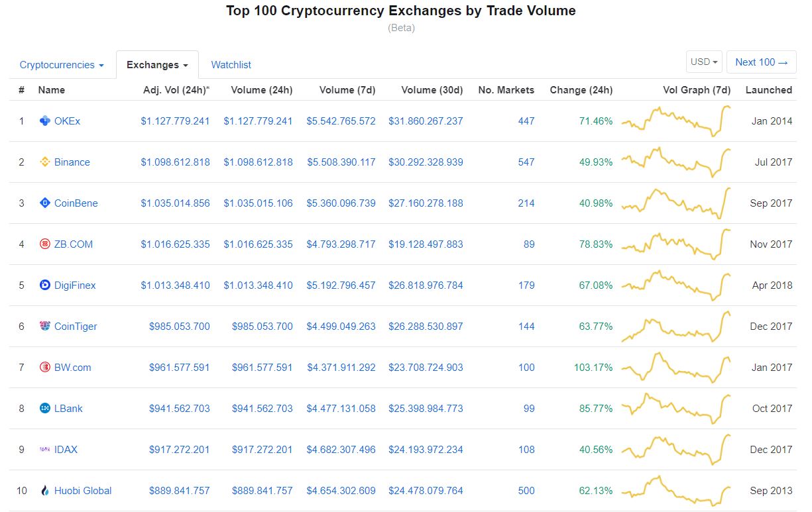
Task: Click the CoinBene logo icon
Action: (x=45, y=203)
